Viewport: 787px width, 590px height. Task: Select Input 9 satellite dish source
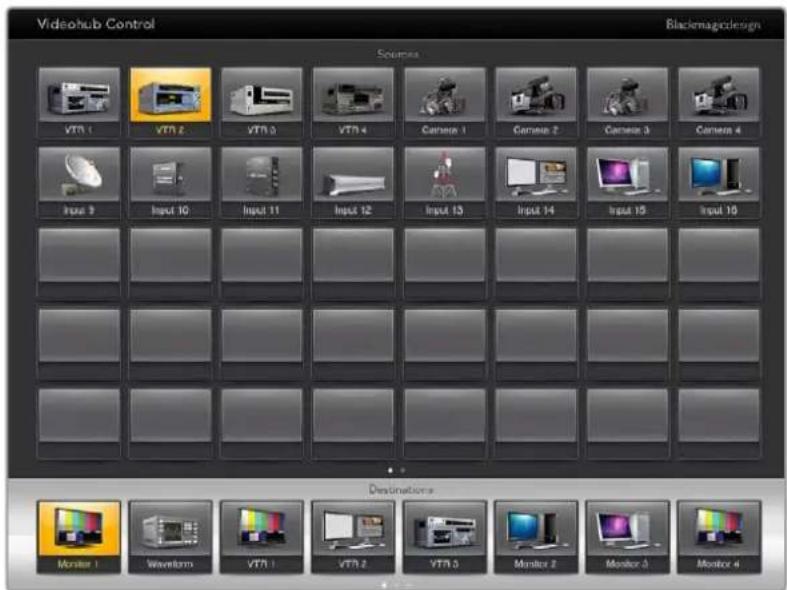[x=79, y=183]
